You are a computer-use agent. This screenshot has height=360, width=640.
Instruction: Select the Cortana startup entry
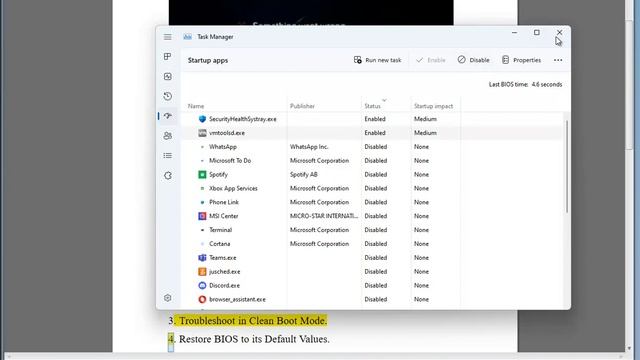371,244
